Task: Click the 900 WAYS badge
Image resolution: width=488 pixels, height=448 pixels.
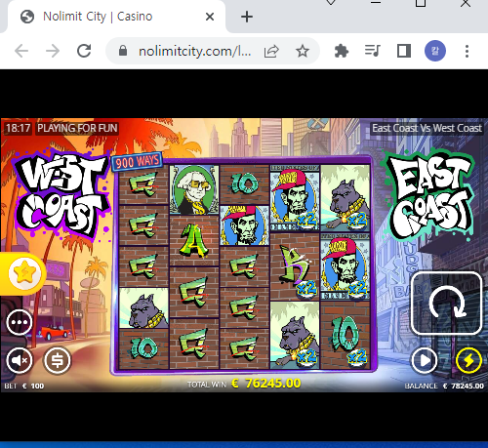Action: (x=137, y=161)
